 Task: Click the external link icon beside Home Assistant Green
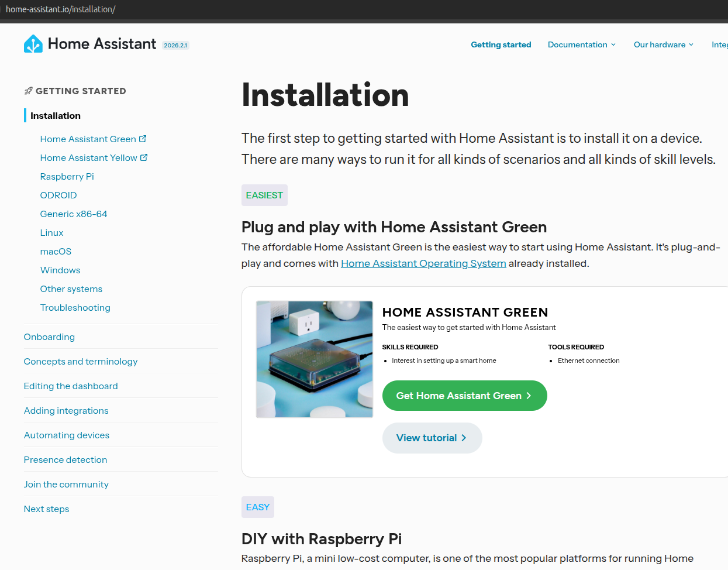click(x=143, y=139)
